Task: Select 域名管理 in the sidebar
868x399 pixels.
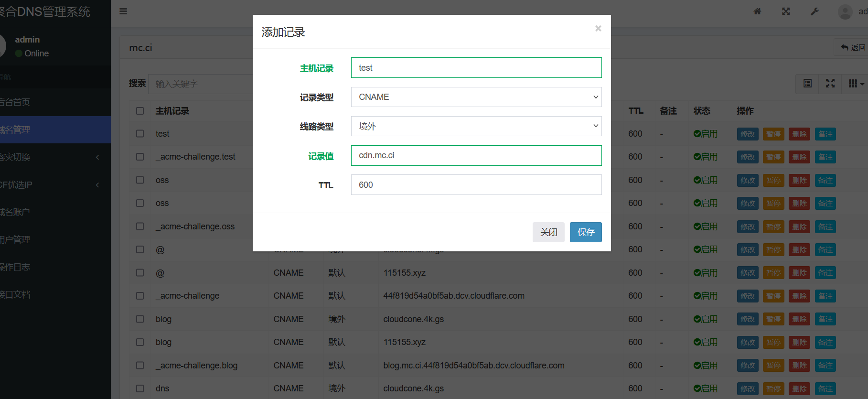Action: click(x=55, y=129)
